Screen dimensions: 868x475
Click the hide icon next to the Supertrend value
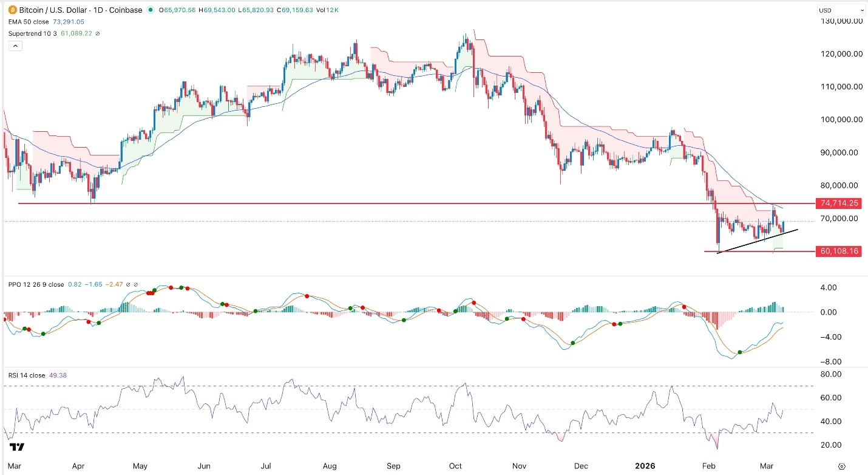point(97,33)
